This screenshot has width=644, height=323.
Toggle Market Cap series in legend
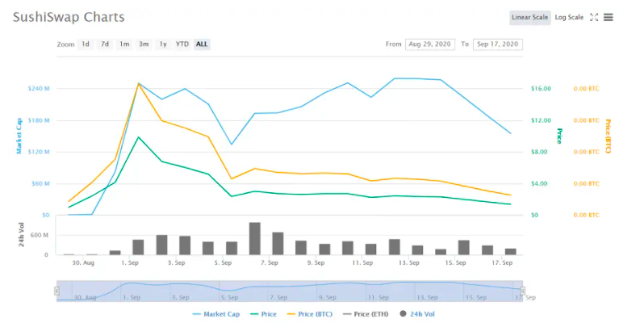point(216,314)
